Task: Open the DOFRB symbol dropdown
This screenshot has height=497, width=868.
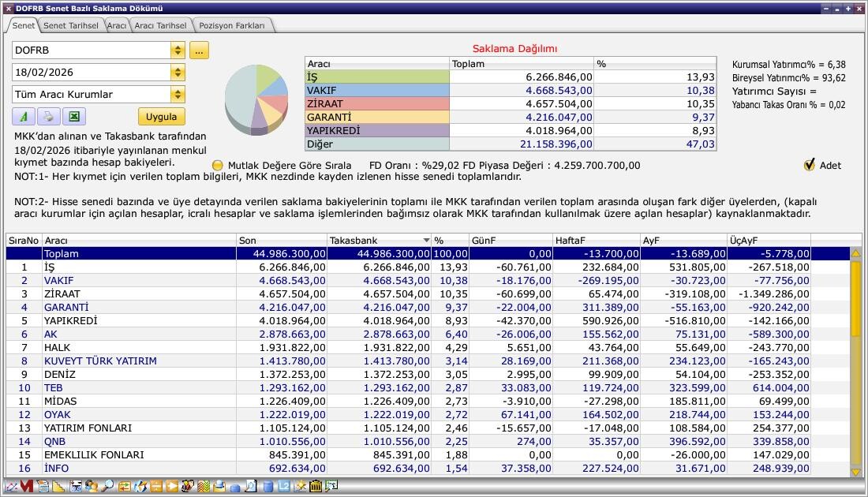Action: point(178,50)
